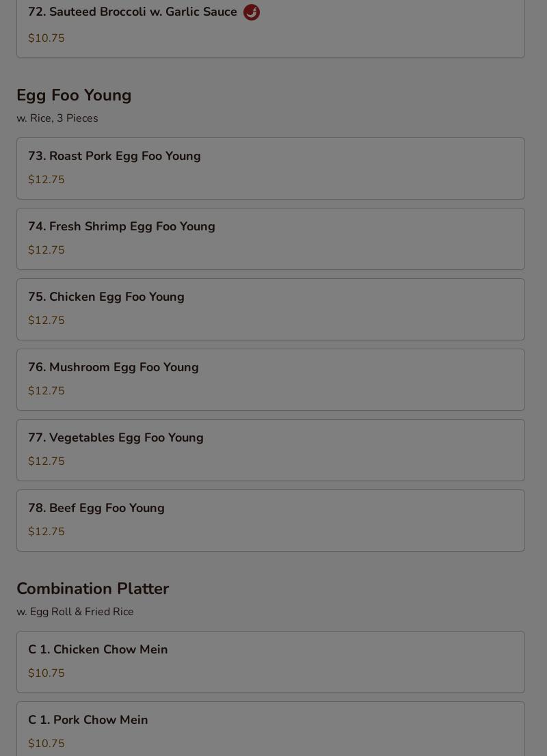Click the 'w. Egg Roll & Fried Rice' description
This screenshot has height=756, width=547.
pyautogui.click(x=75, y=611)
